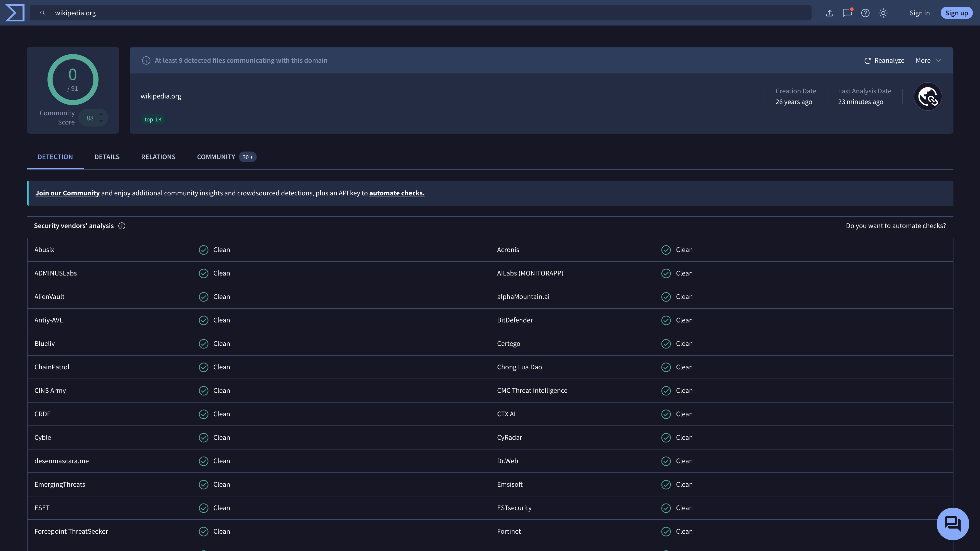This screenshot has width=980, height=551.
Task: Click 'Do you want to automate checks?'
Action: (896, 226)
